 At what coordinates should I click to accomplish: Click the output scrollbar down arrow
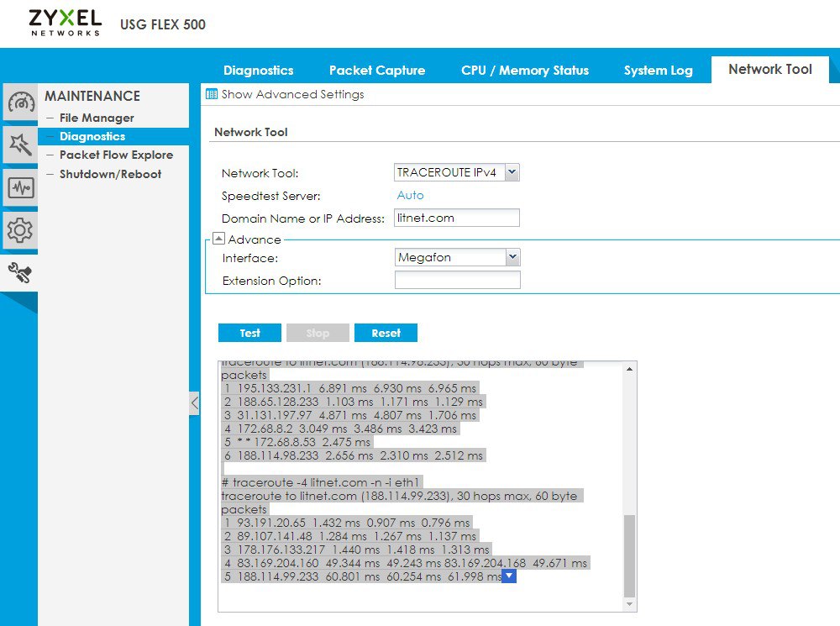(x=629, y=604)
